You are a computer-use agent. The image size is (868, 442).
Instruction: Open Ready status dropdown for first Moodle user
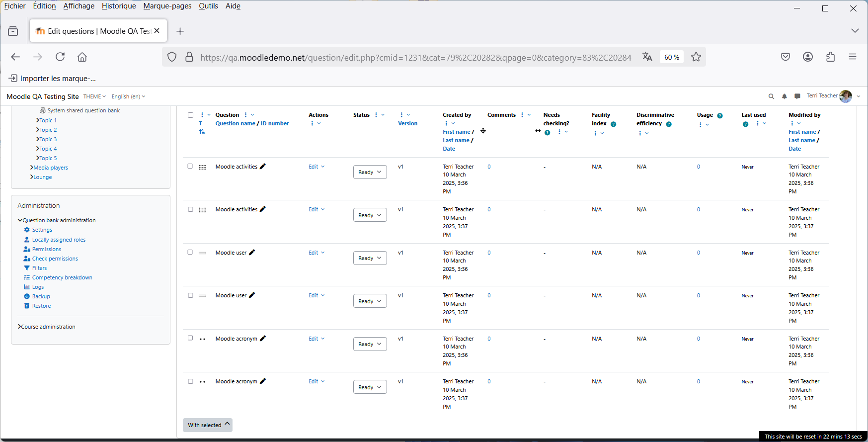[370, 258]
